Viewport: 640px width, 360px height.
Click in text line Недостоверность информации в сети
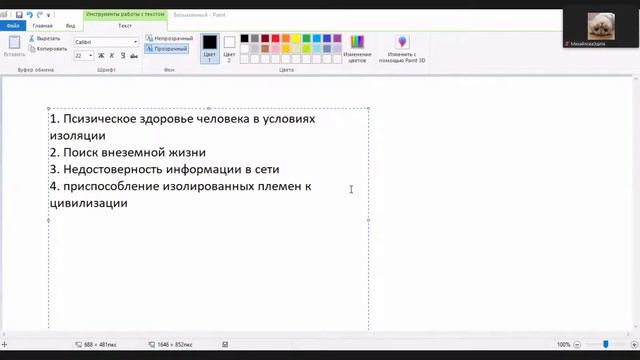[x=164, y=169]
